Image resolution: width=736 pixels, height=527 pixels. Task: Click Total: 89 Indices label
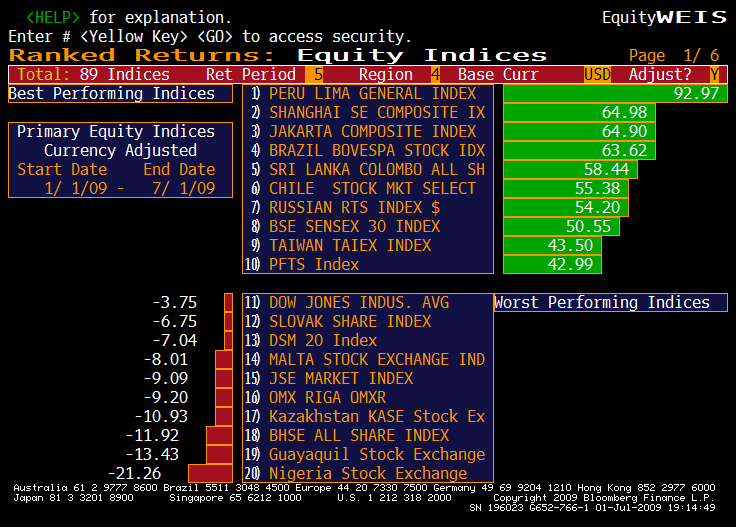[93, 75]
